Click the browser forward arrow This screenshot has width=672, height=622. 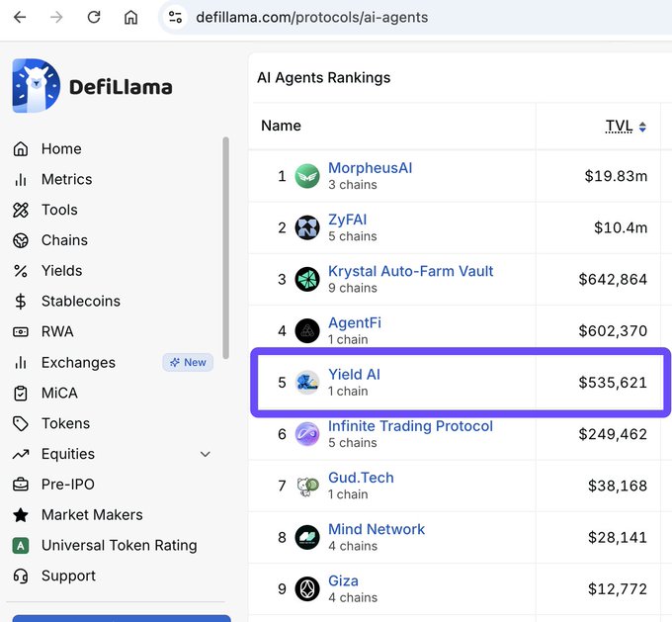pyautogui.click(x=56, y=17)
